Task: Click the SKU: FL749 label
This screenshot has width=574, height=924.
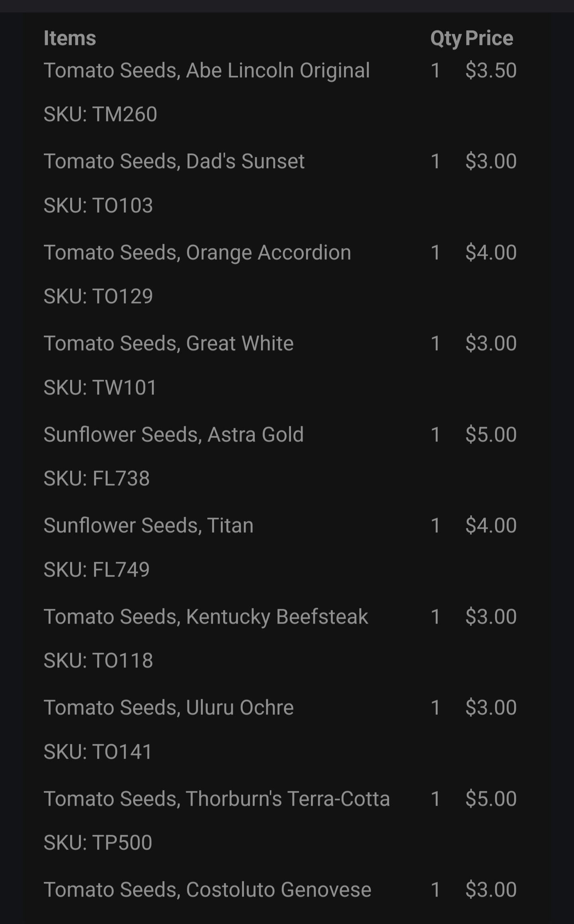Action: pos(97,570)
